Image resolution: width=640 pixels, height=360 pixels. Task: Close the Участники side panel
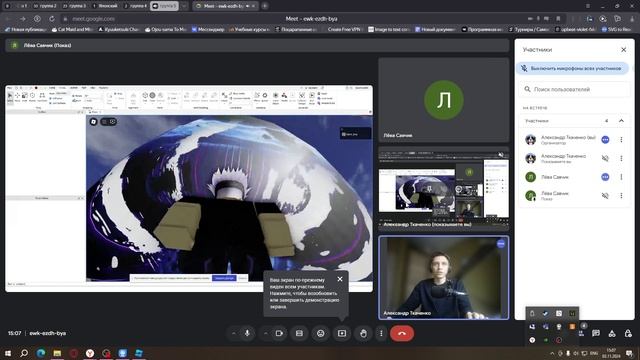tap(623, 49)
